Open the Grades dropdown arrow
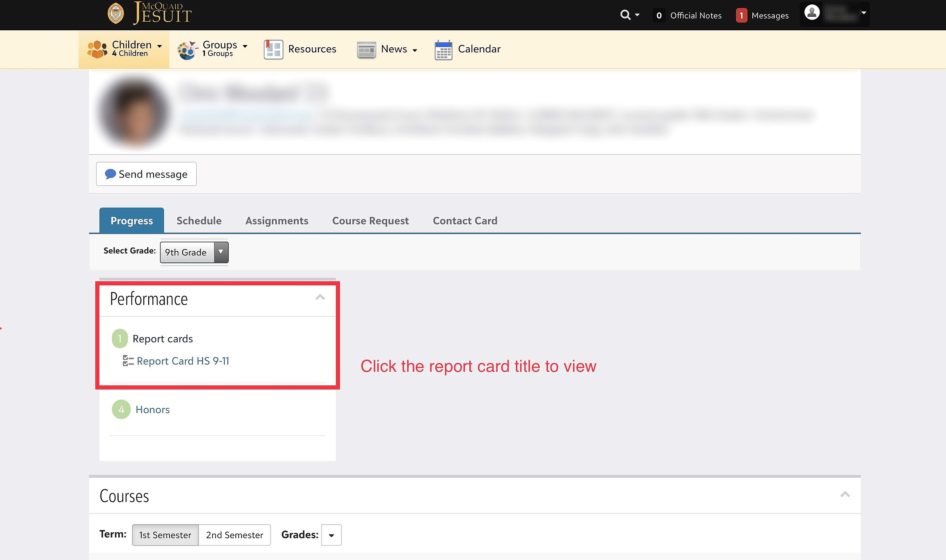The image size is (946, 560). [x=331, y=535]
